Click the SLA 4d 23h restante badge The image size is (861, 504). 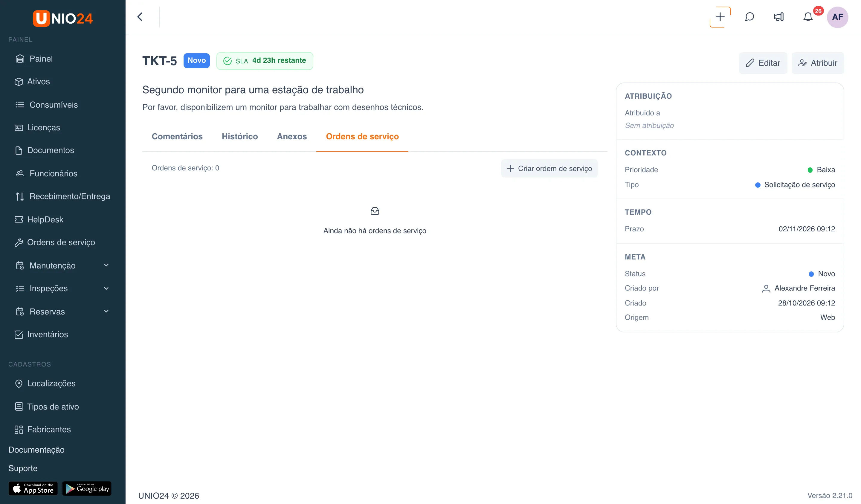tap(265, 61)
